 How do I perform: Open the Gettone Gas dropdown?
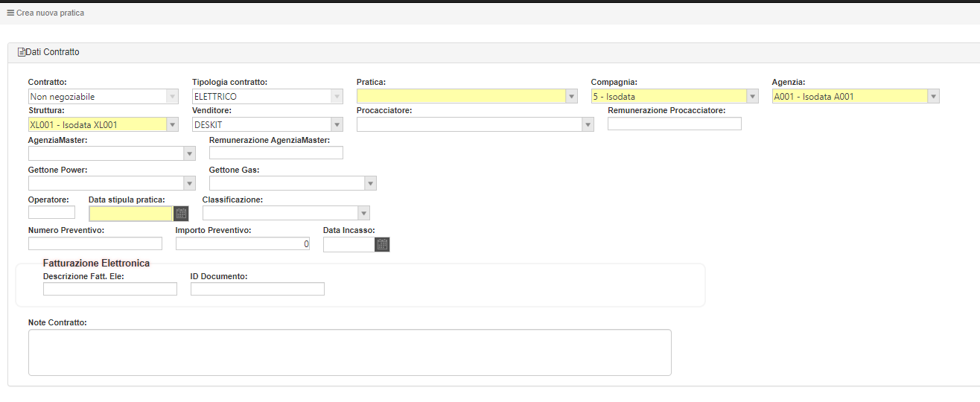click(x=370, y=183)
